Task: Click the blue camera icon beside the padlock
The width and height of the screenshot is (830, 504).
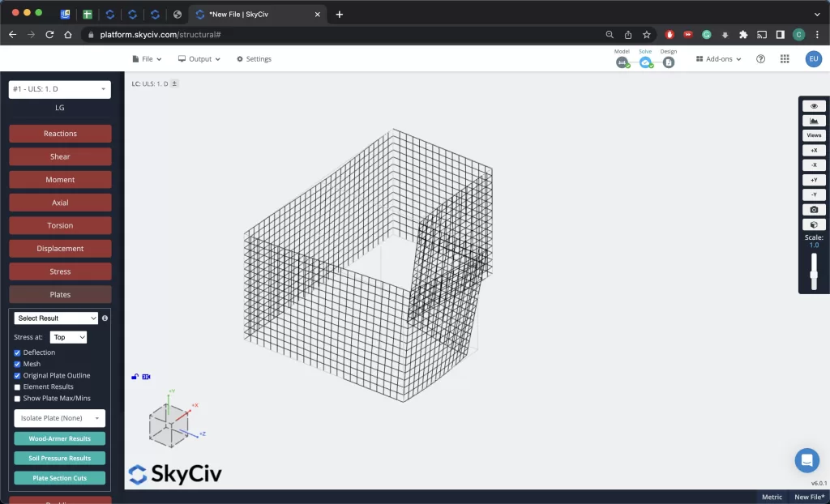Action: click(147, 377)
